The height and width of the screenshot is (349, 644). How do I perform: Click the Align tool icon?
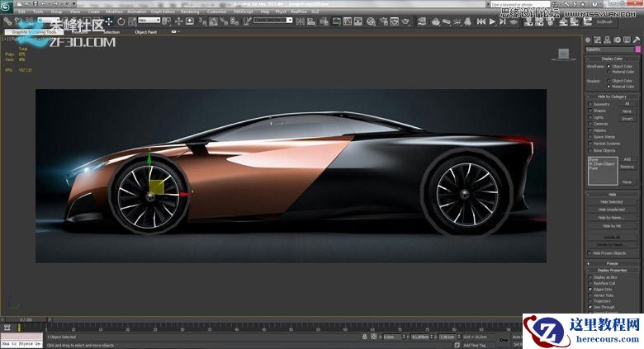311,21
